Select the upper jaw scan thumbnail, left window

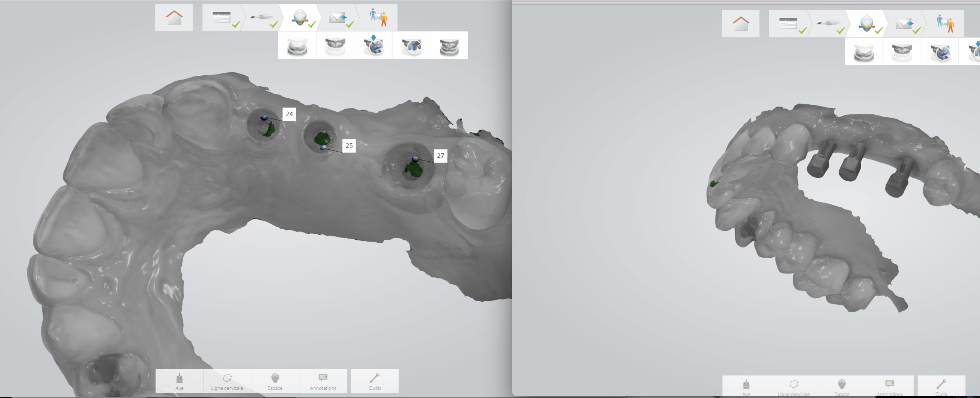pyautogui.click(x=335, y=46)
